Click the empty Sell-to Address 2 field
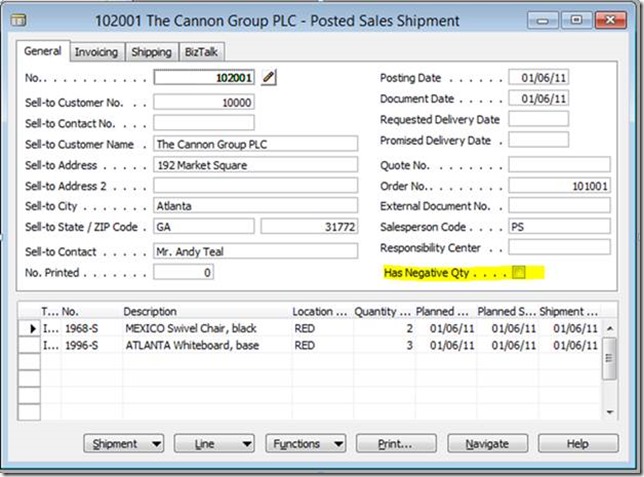Screen dimensions: 644x477 pos(255,185)
